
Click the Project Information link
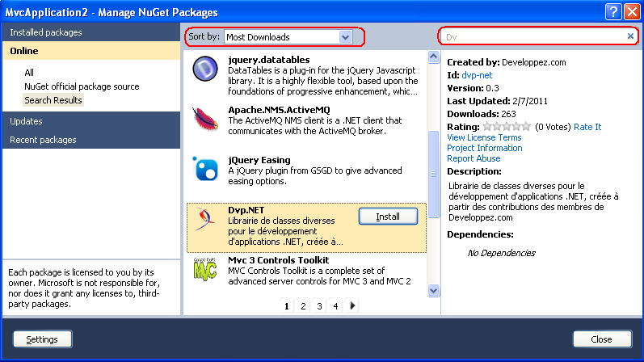tap(484, 148)
